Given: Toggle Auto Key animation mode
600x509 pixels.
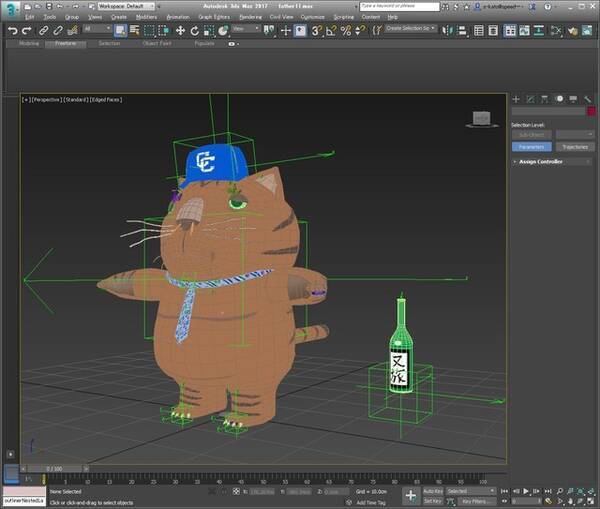Looking at the screenshot, I should 433,491.
